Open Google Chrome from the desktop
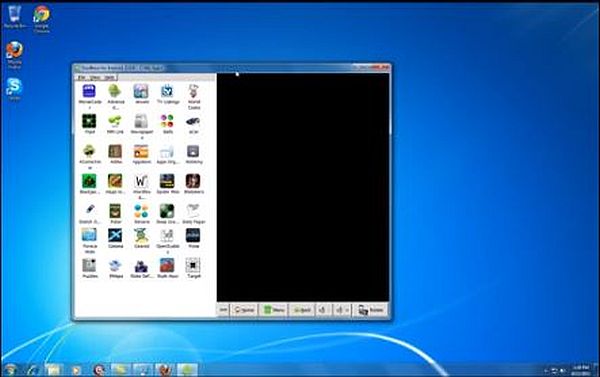This screenshot has height=377, width=600. 41,18
